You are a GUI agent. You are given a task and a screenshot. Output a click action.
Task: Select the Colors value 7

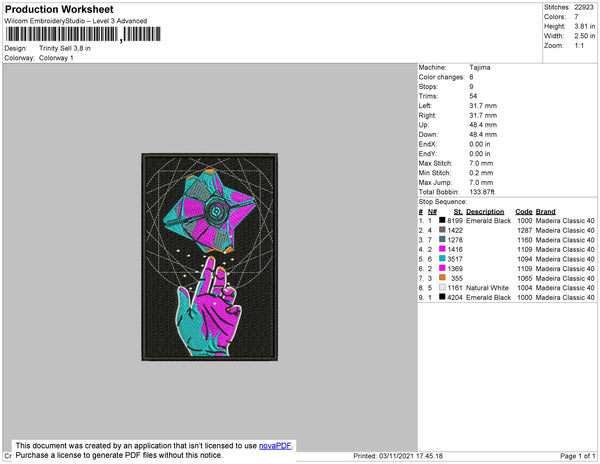[x=576, y=17]
